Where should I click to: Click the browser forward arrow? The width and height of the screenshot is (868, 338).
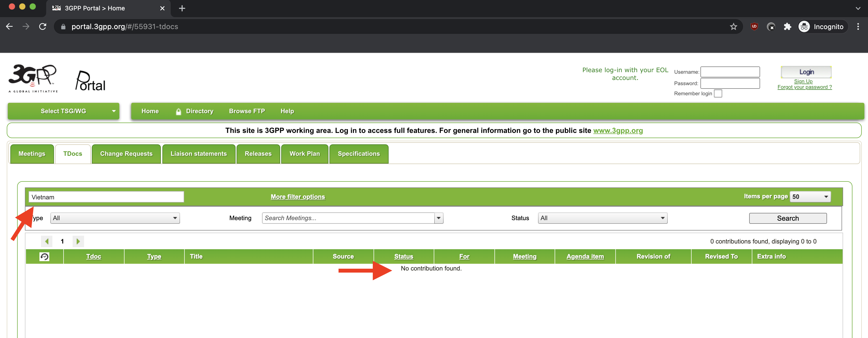pos(26,26)
